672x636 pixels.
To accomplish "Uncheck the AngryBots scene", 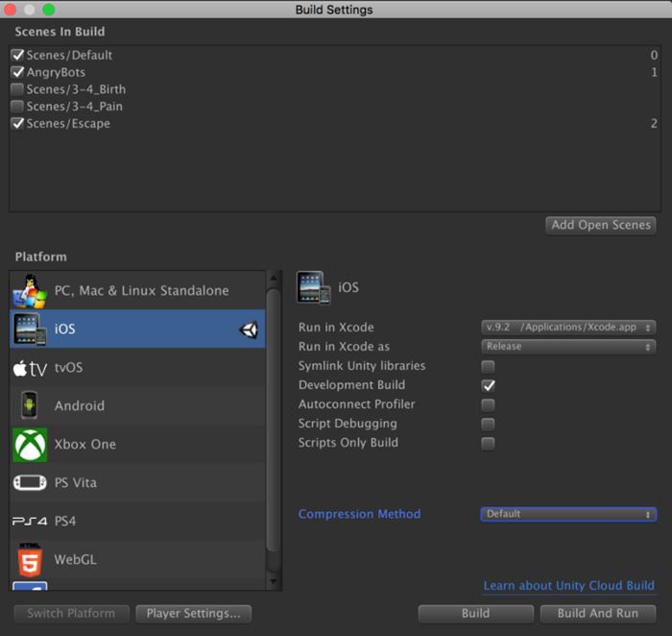I will [x=17, y=72].
